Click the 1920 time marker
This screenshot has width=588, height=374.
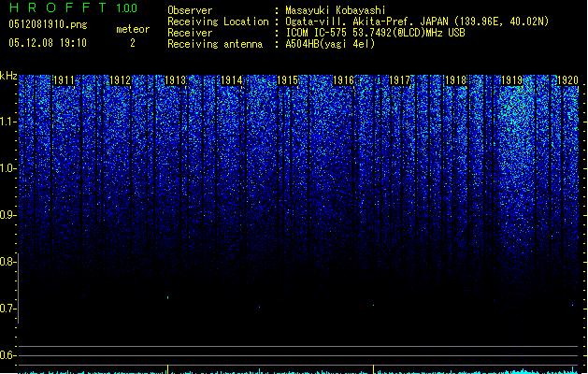[567, 80]
